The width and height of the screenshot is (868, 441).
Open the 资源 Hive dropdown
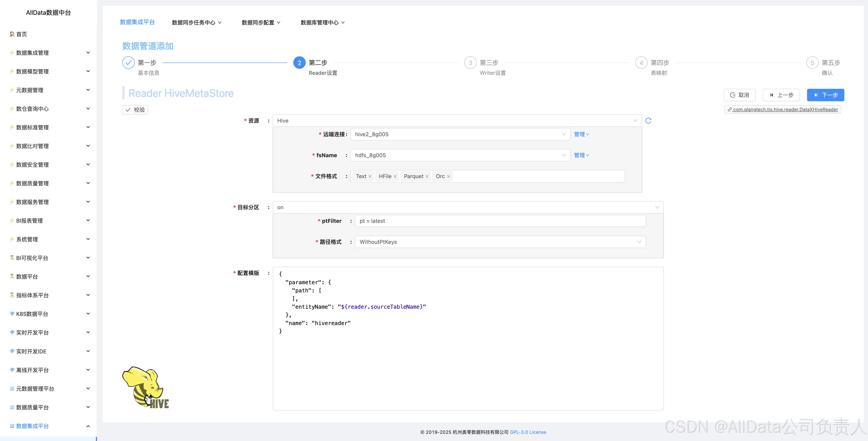[x=457, y=121]
